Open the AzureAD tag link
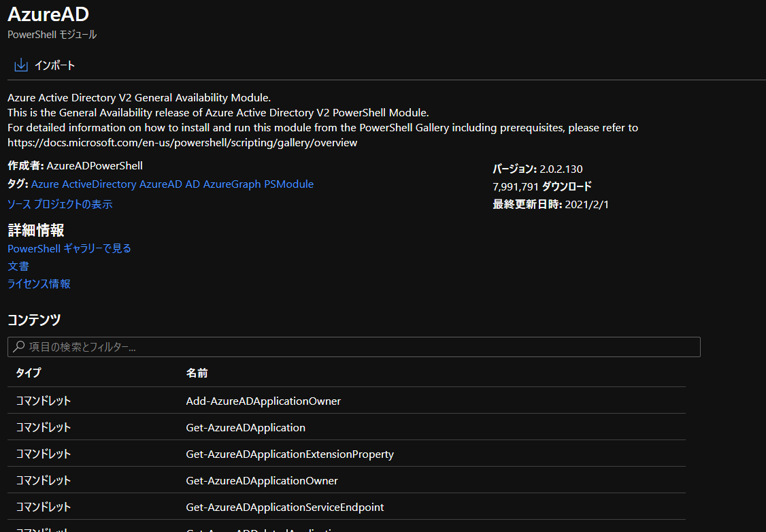This screenshot has height=532, width=766. [x=161, y=184]
